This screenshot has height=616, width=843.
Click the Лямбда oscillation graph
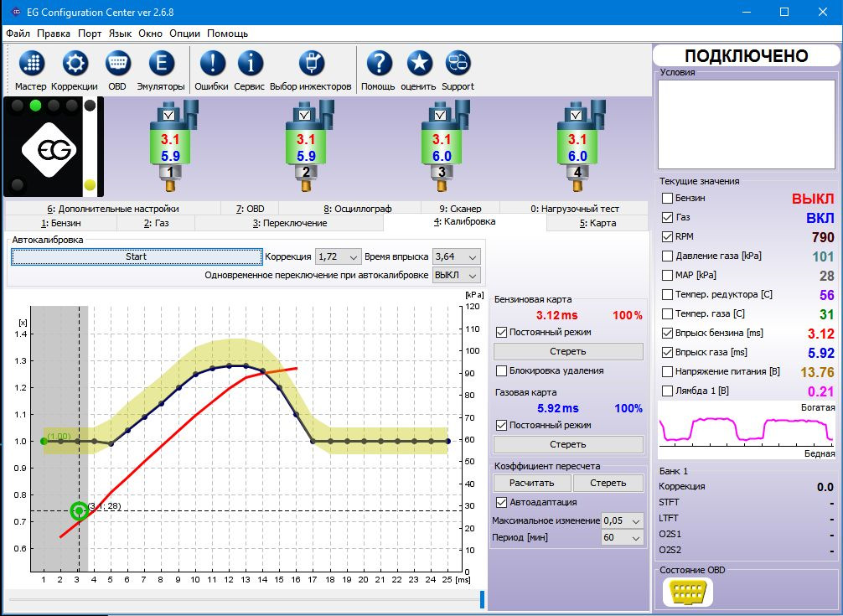[747, 431]
